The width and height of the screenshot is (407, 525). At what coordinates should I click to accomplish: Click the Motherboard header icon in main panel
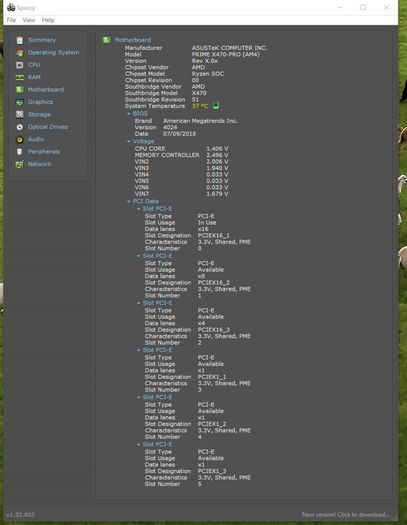click(106, 40)
